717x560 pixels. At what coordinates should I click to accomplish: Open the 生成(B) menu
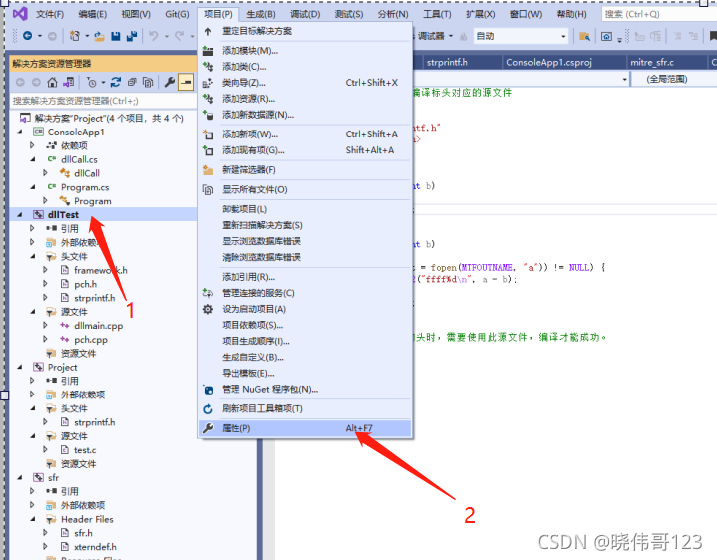pos(261,14)
